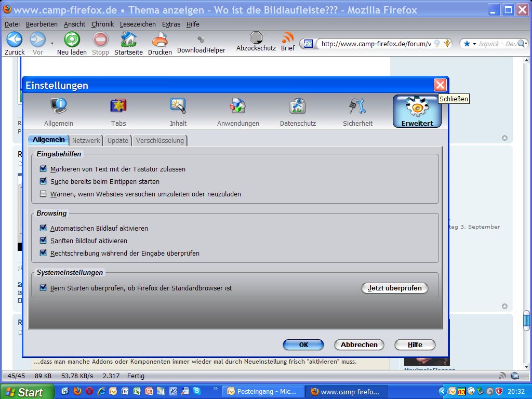532x399 pixels.
Task: Click the Abzockschutz octagon icon
Action: click(x=256, y=37)
